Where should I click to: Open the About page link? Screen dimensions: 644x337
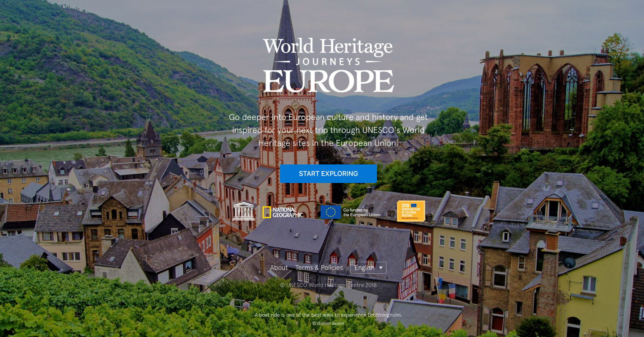click(279, 268)
